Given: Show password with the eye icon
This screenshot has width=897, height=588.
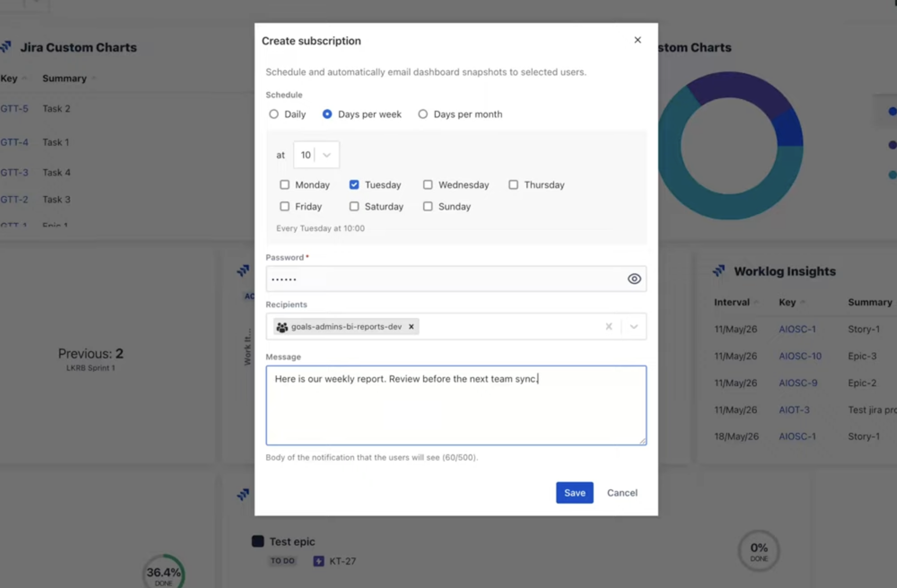Looking at the screenshot, I should [634, 278].
